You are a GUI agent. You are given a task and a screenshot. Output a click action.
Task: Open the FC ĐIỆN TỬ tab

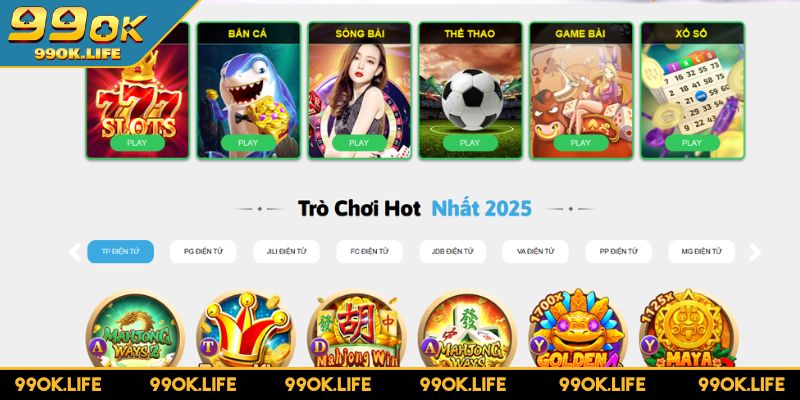click(369, 252)
